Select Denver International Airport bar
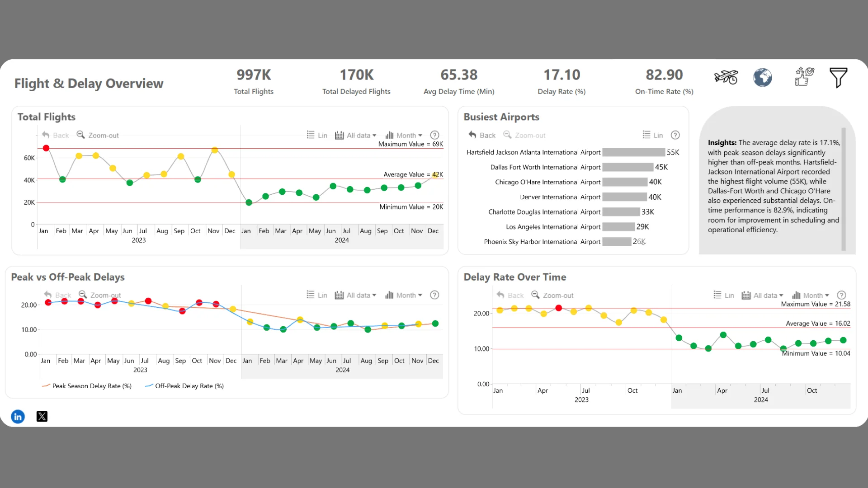The width and height of the screenshot is (868, 488). tap(625, 197)
